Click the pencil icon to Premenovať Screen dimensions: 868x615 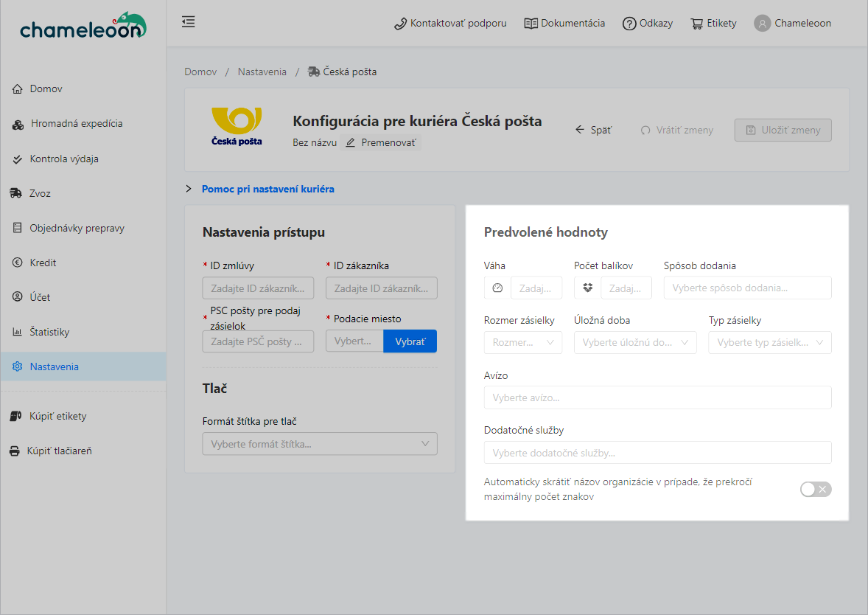point(351,142)
